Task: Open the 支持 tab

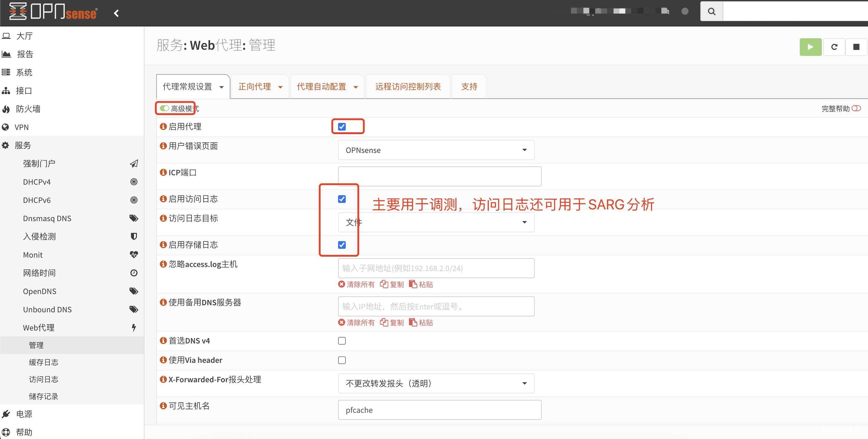Action: pyautogui.click(x=469, y=87)
